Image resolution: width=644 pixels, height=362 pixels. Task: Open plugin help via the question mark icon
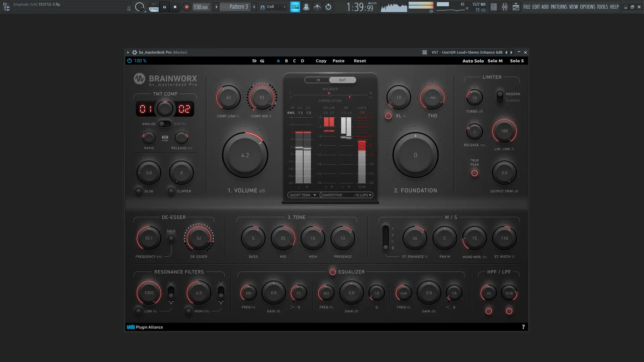tap(523, 327)
